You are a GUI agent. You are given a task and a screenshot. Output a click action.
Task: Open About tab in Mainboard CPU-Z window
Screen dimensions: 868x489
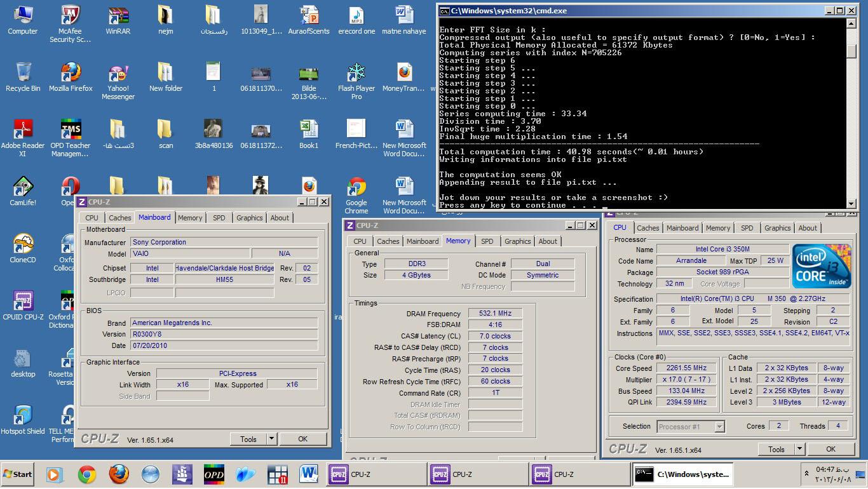pos(280,218)
